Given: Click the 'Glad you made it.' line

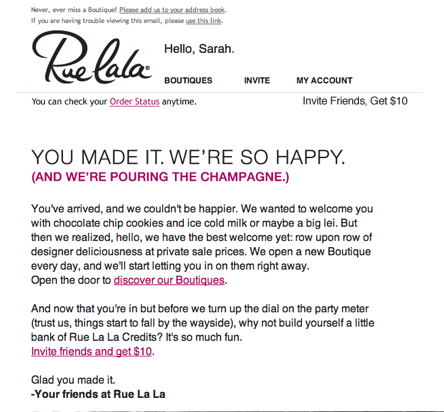Looking at the screenshot, I should (x=73, y=380).
